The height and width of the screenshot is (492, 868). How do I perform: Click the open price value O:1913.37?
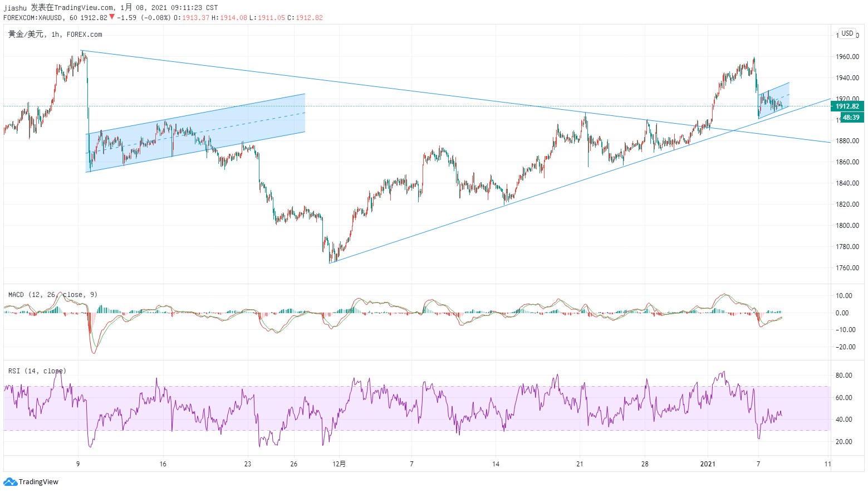click(192, 18)
